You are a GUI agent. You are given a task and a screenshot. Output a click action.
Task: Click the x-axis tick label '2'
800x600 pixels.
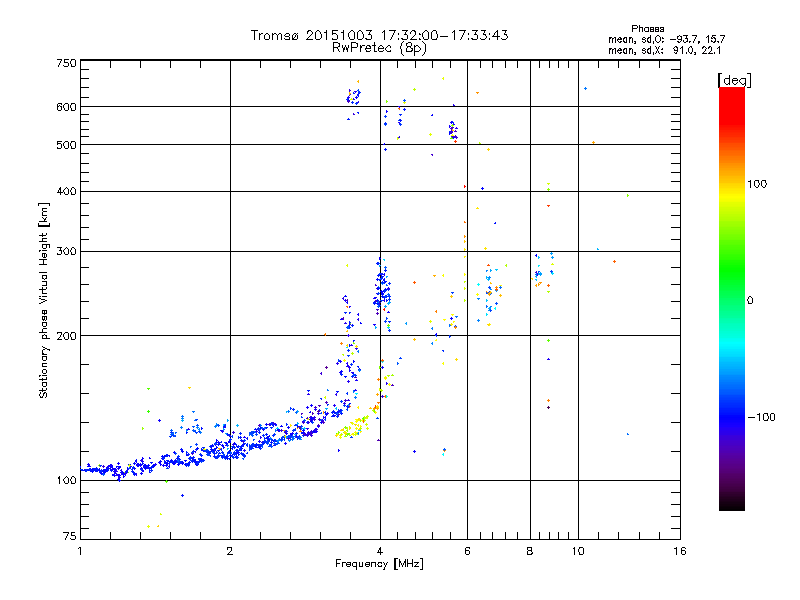point(230,551)
